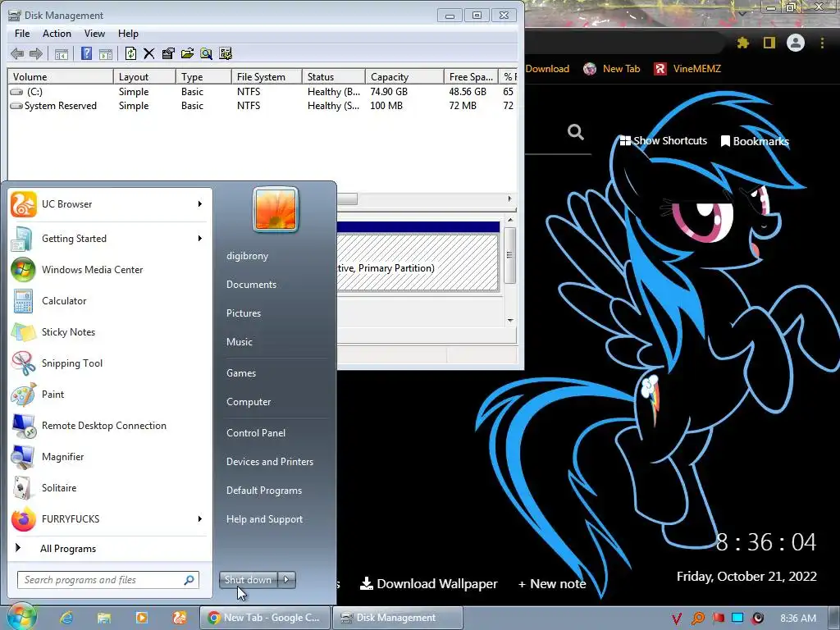840x630 pixels.
Task: Click the Windows Media Player taskbar icon
Action: [x=141, y=618]
